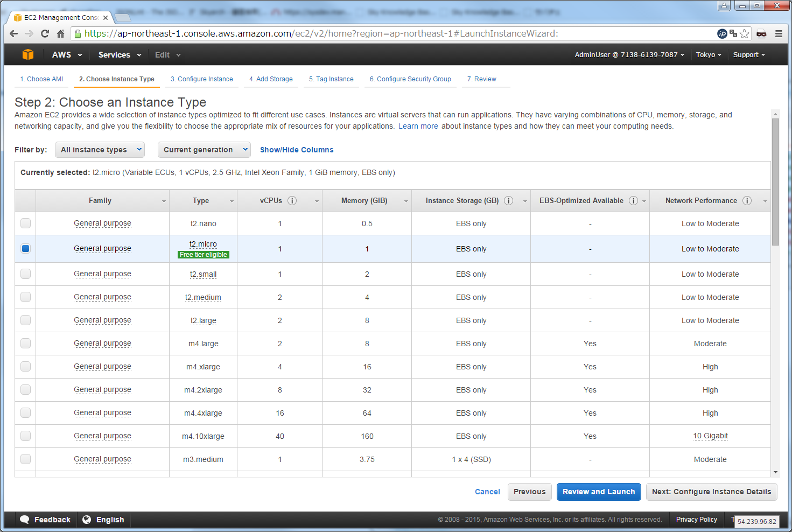Click the Feedback speech bubble icon

click(x=25, y=520)
